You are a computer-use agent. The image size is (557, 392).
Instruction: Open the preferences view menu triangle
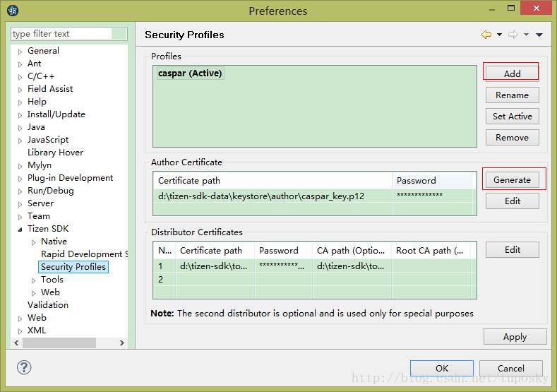tap(539, 35)
